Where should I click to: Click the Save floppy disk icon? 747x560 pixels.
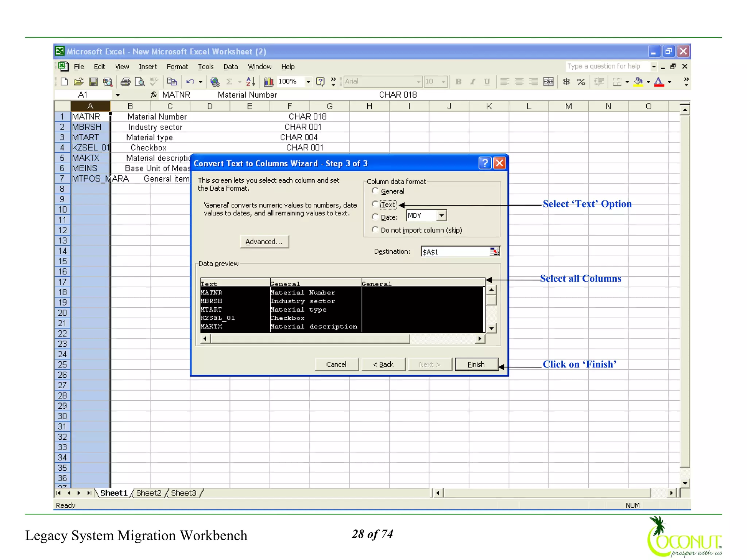click(93, 82)
